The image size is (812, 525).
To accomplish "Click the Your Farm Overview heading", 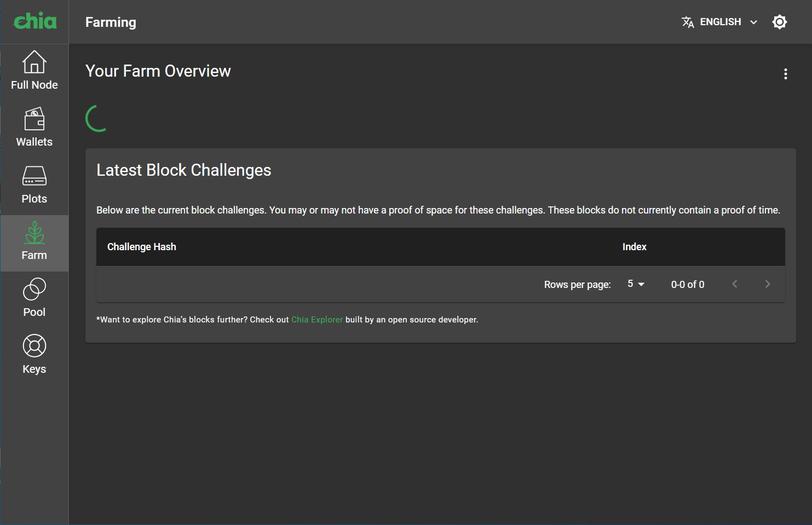I will 158,71.
